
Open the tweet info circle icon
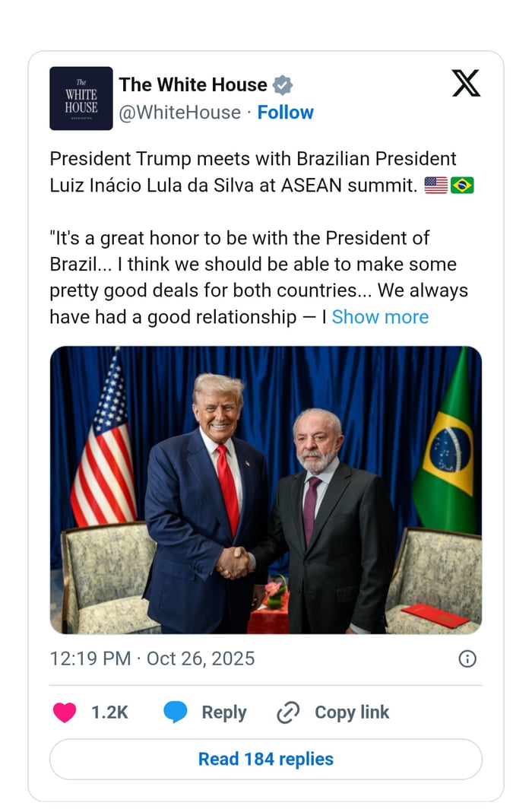[x=469, y=658]
